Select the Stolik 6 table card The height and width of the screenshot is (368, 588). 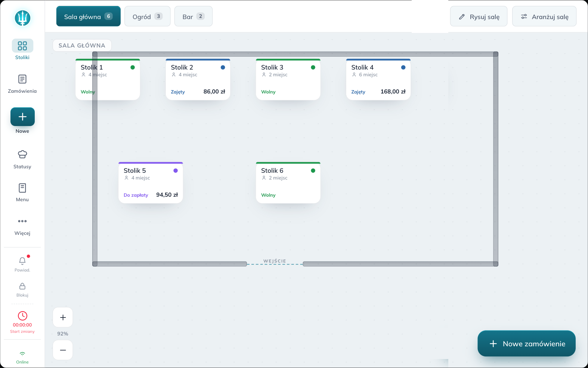(x=288, y=183)
